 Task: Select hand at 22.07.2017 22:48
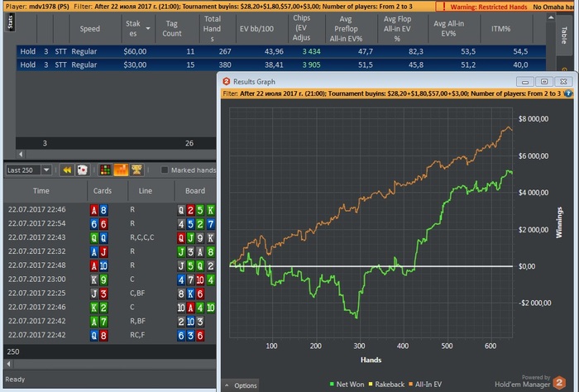[x=110, y=265]
